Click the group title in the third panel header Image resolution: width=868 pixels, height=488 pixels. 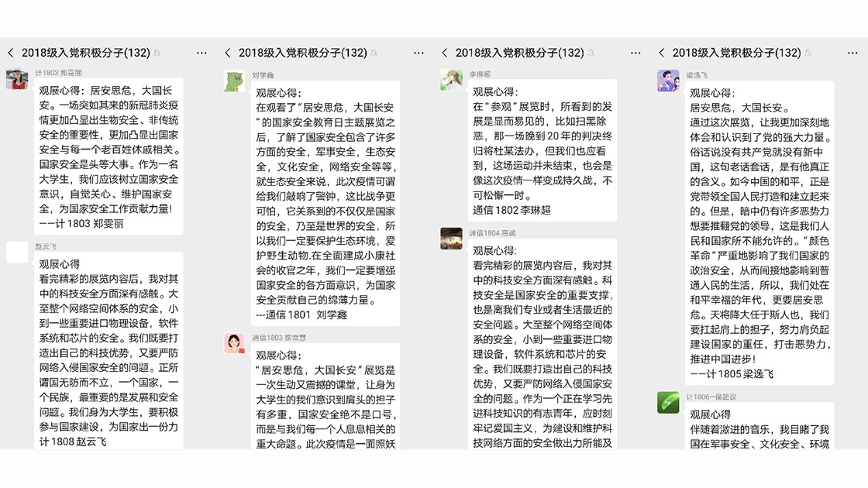click(x=519, y=53)
